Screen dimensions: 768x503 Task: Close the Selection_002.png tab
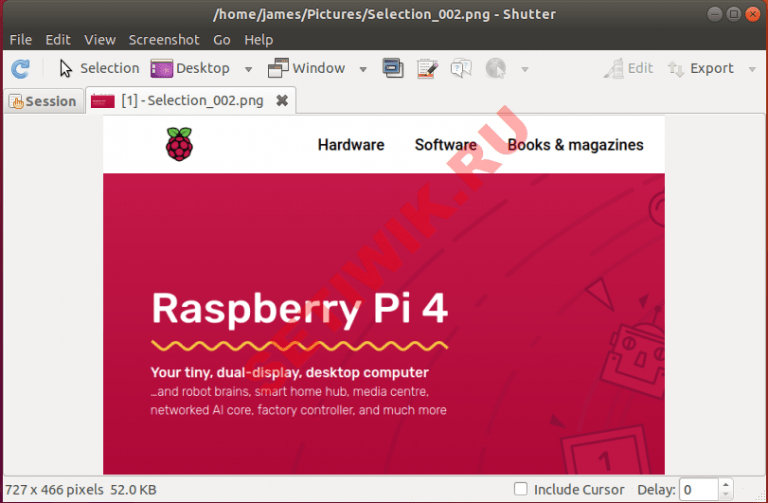282,101
